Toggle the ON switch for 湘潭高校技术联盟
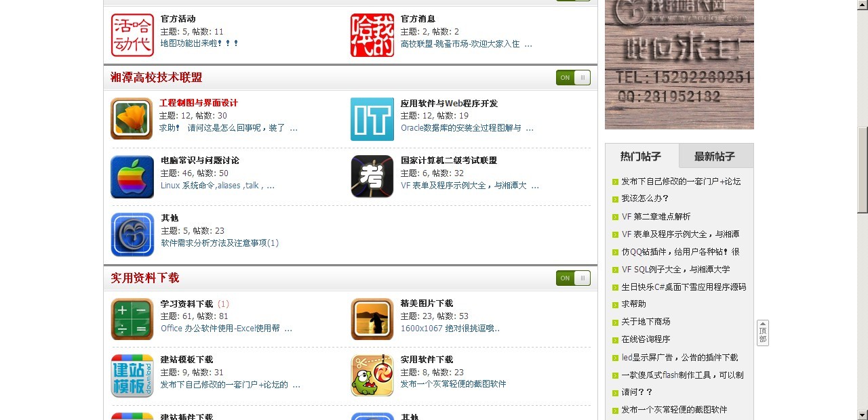The width and height of the screenshot is (868, 420). 573,78
